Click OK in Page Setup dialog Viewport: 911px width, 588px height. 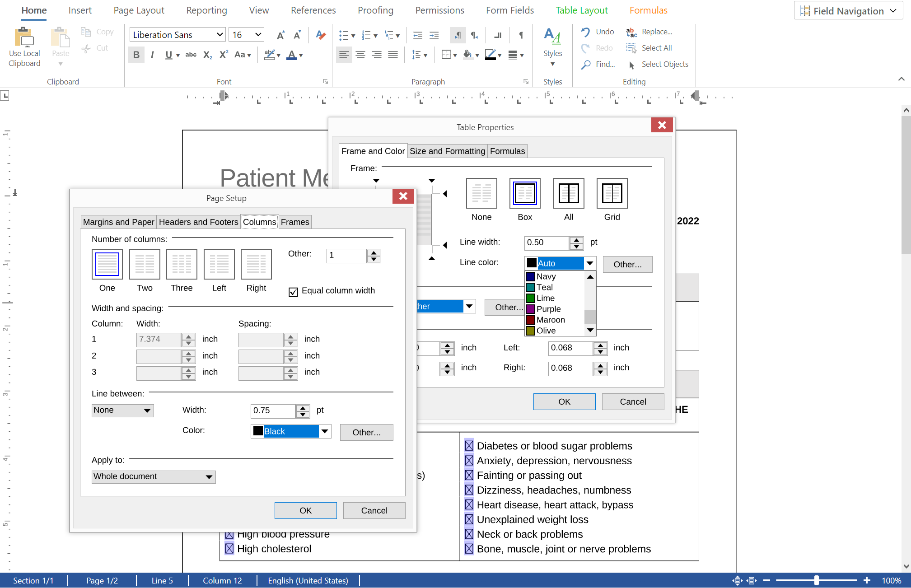point(305,510)
